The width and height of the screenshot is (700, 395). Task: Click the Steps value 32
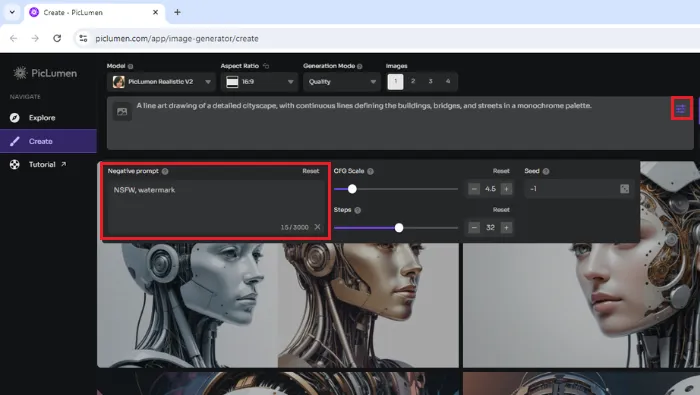point(490,228)
